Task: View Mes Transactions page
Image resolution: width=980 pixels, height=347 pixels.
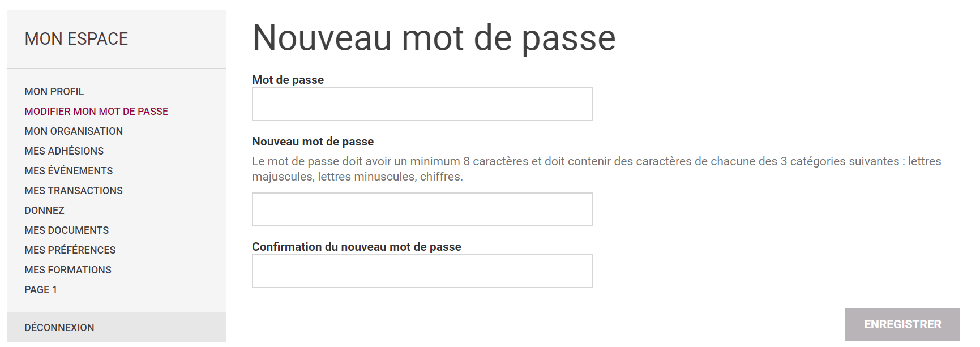Action: 74,191
